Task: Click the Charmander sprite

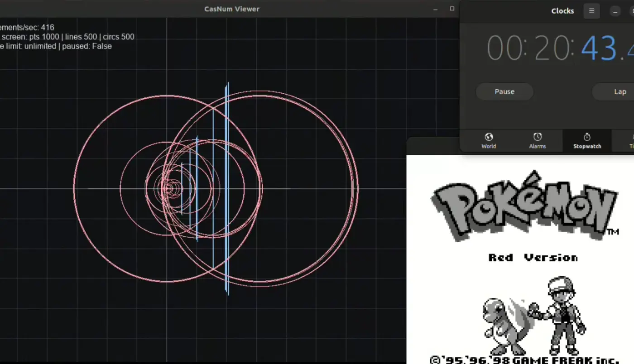Action: coord(502,325)
